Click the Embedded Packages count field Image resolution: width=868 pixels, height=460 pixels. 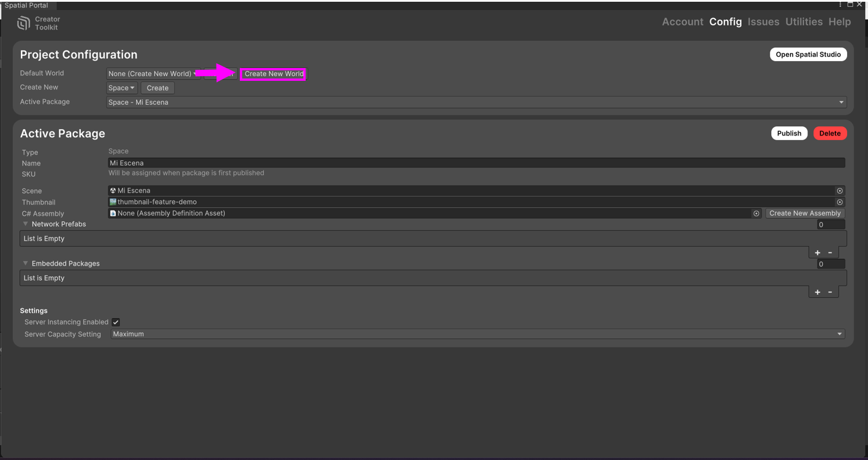831,264
